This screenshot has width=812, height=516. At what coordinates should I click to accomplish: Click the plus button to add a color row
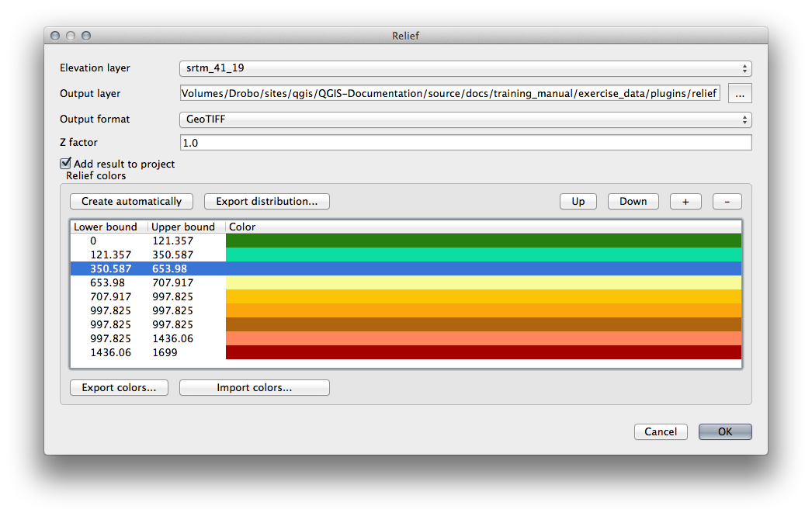click(x=685, y=201)
